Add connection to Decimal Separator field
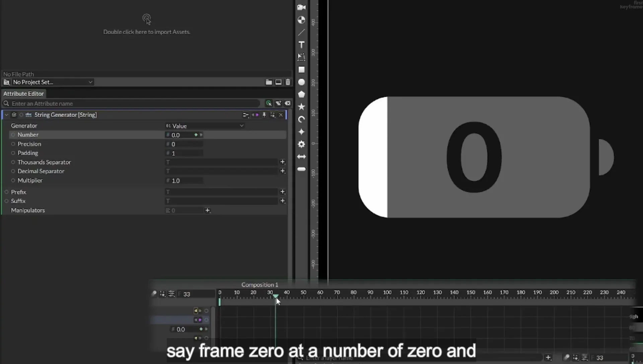Image resolution: width=643 pixels, height=364 pixels. (283, 171)
